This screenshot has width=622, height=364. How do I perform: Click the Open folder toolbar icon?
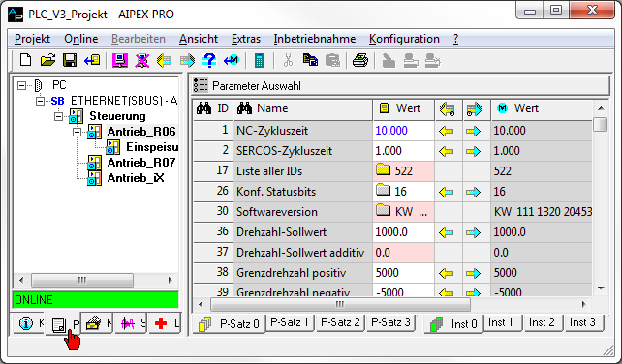pos(48,60)
